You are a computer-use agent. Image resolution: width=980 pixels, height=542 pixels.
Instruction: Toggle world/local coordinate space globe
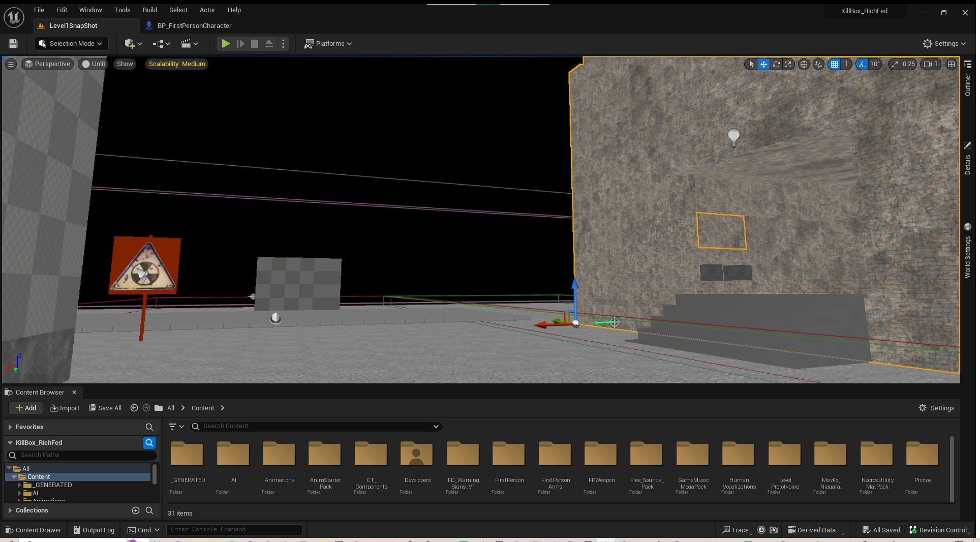(804, 64)
